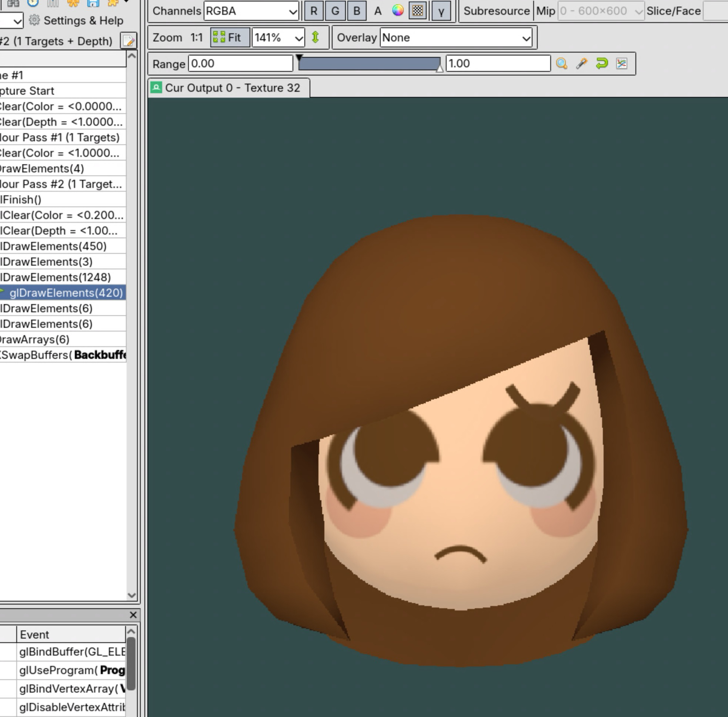The height and width of the screenshot is (717, 728).
Task: Open the shader edit pencil icon
Action: tap(128, 41)
